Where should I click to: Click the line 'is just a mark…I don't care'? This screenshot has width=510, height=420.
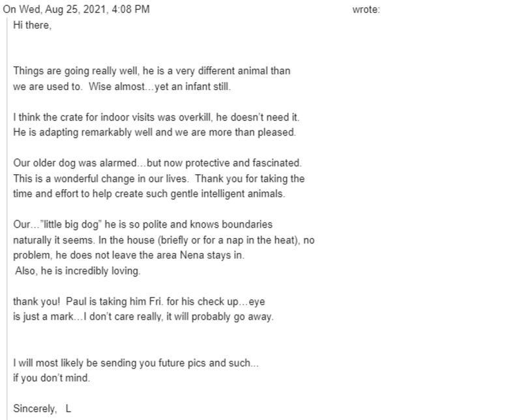pos(143,317)
